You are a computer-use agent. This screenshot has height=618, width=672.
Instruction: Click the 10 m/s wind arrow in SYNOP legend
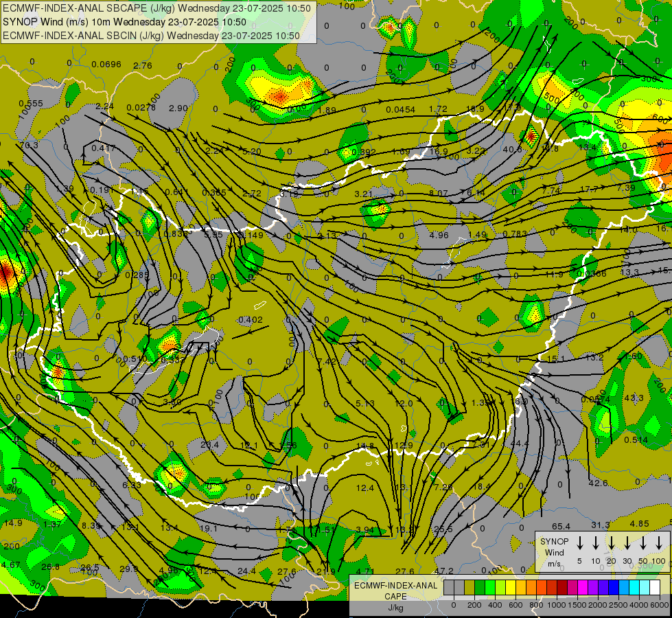[596, 543]
